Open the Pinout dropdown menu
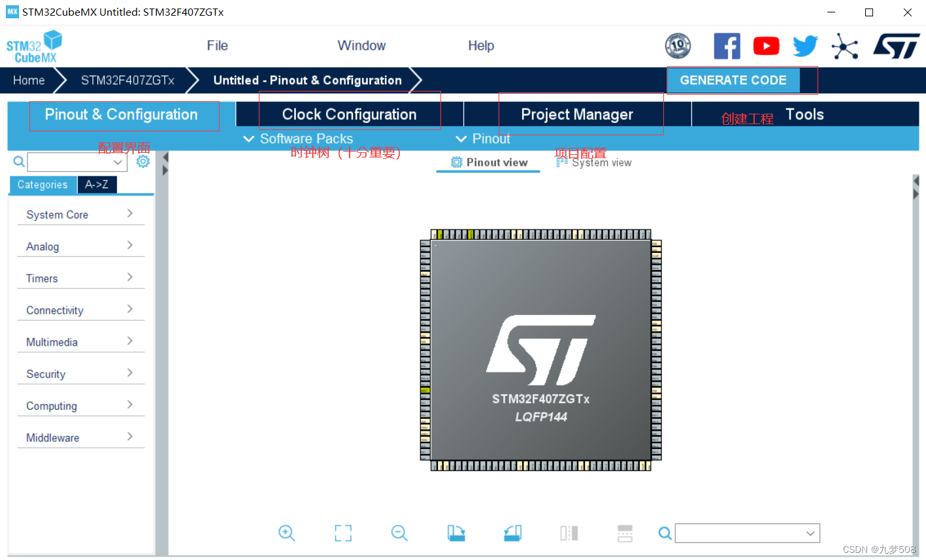 click(483, 139)
